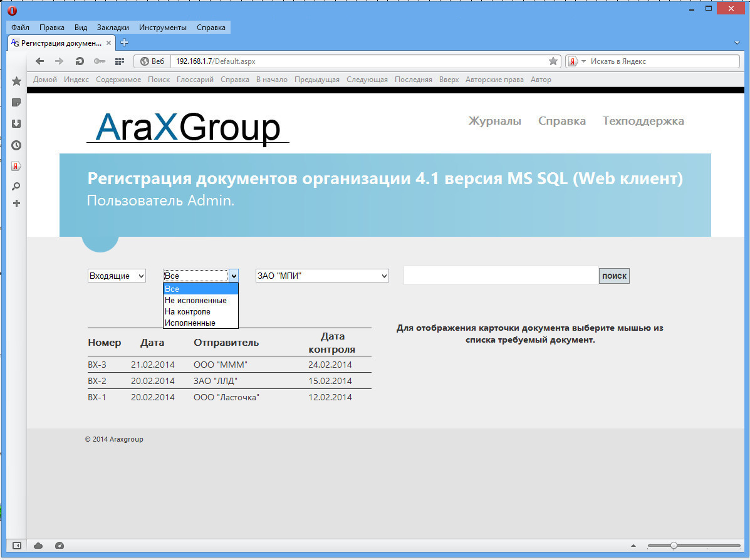Image resolution: width=750 pixels, height=560 pixels.
Task: Click the Отправитель column header
Action: coord(226,343)
